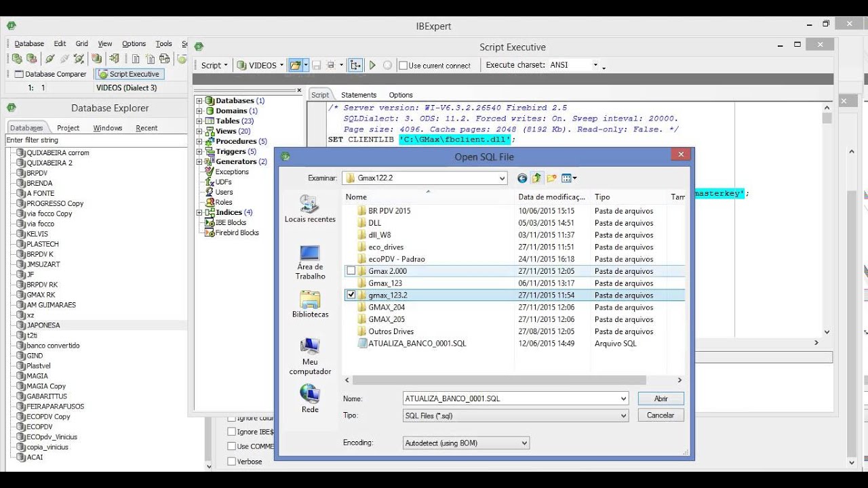Viewport: 868px width, 488px height.
Task: Open Bibliotecas in places bar
Action: point(310,305)
